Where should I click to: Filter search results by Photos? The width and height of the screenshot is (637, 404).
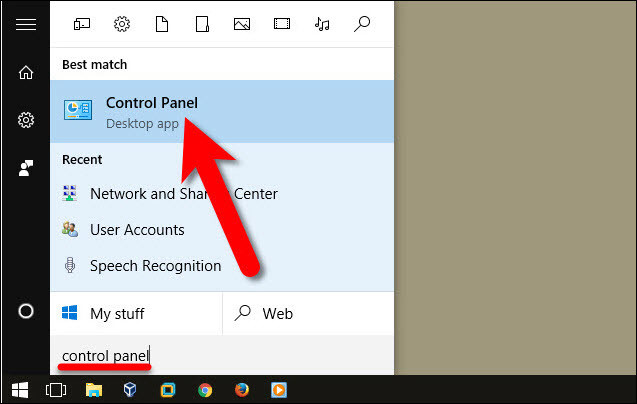[x=242, y=24]
